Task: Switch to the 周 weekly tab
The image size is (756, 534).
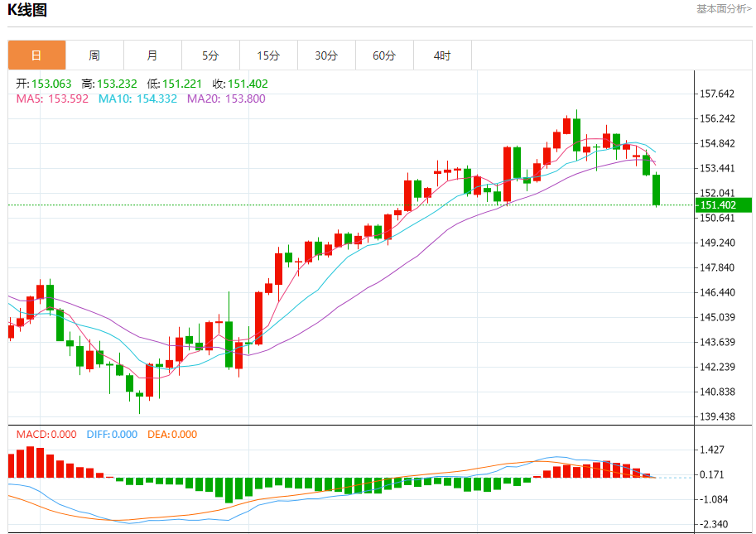Action: pos(94,55)
